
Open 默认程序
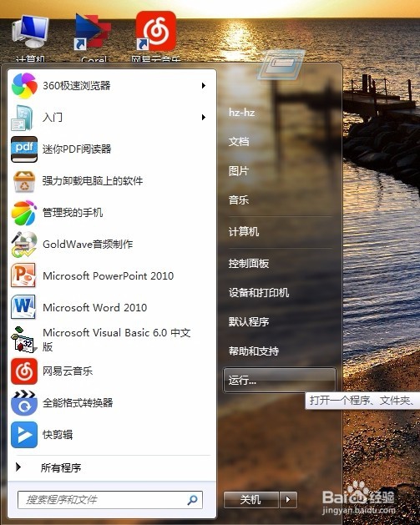point(249,321)
